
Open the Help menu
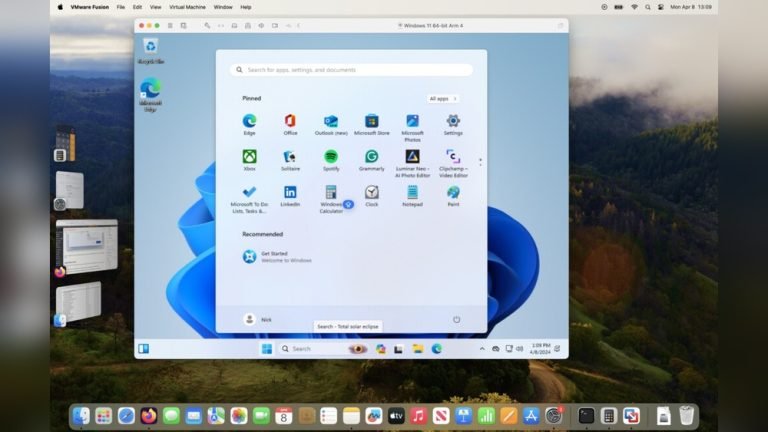pyautogui.click(x=246, y=7)
